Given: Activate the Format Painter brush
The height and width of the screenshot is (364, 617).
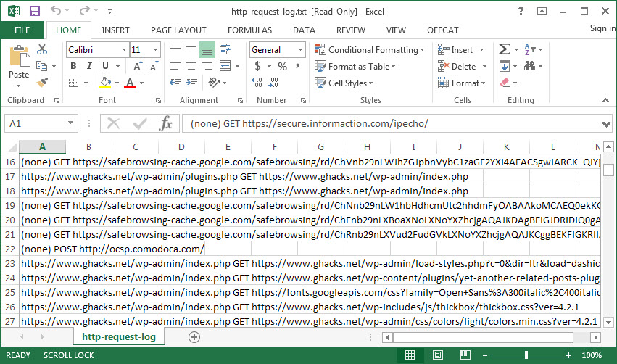Looking at the screenshot, I should 42,83.
